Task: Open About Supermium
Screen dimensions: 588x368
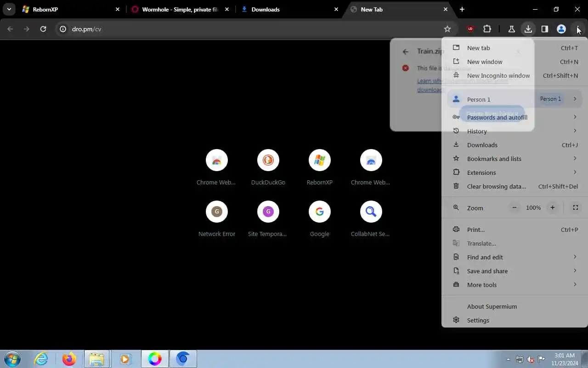Action: (514, 306)
